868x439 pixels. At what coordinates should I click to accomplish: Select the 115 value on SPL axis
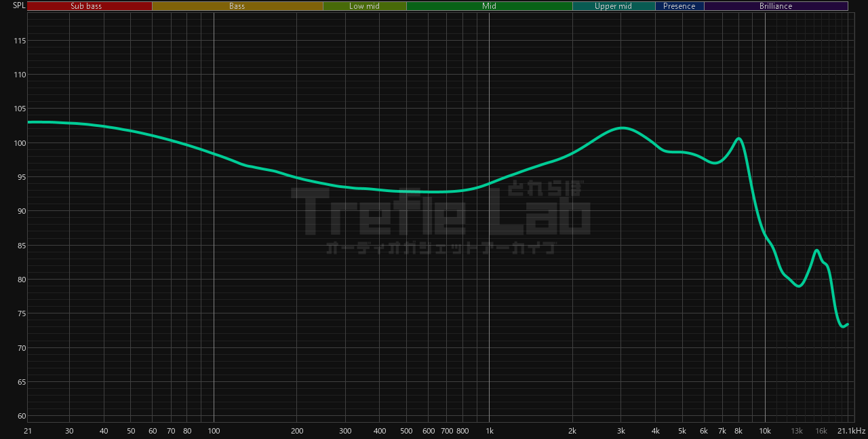(20, 41)
